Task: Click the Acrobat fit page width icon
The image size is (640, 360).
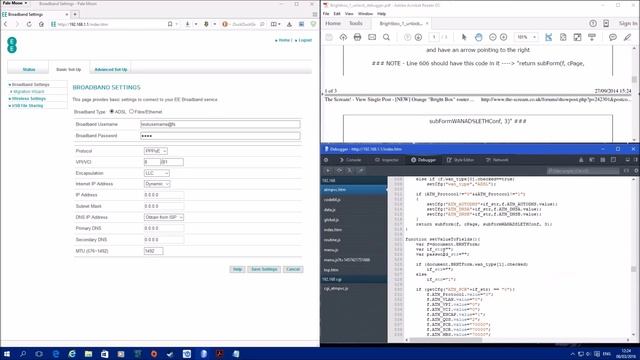Action: click(x=549, y=37)
